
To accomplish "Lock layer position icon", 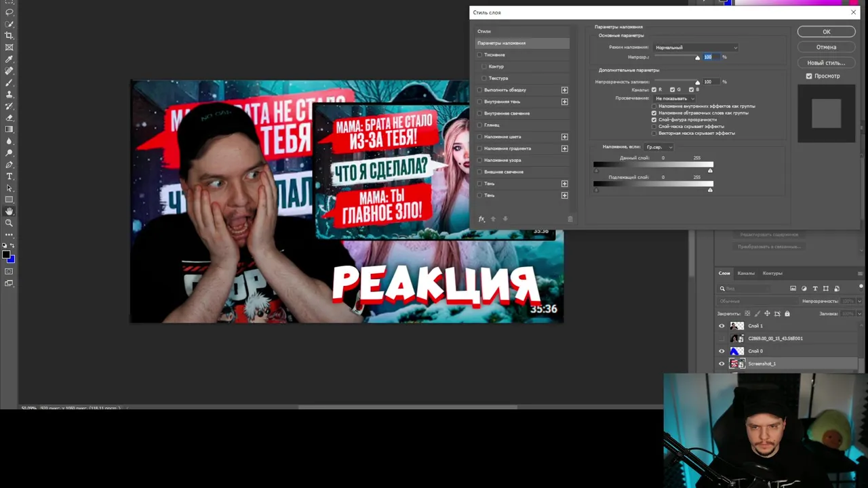I will coord(767,314).
